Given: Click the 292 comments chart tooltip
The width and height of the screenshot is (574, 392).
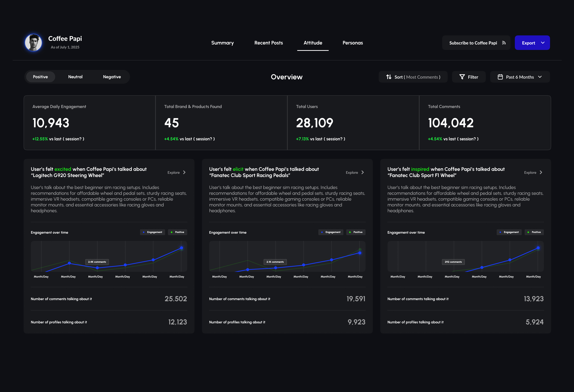Looking at the screenshot, I should (x=453, y=262).
